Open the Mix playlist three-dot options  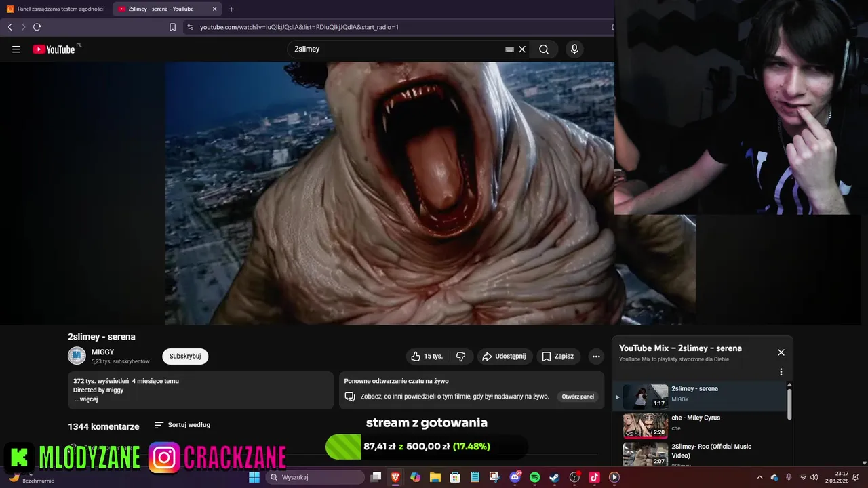(781, 372)
